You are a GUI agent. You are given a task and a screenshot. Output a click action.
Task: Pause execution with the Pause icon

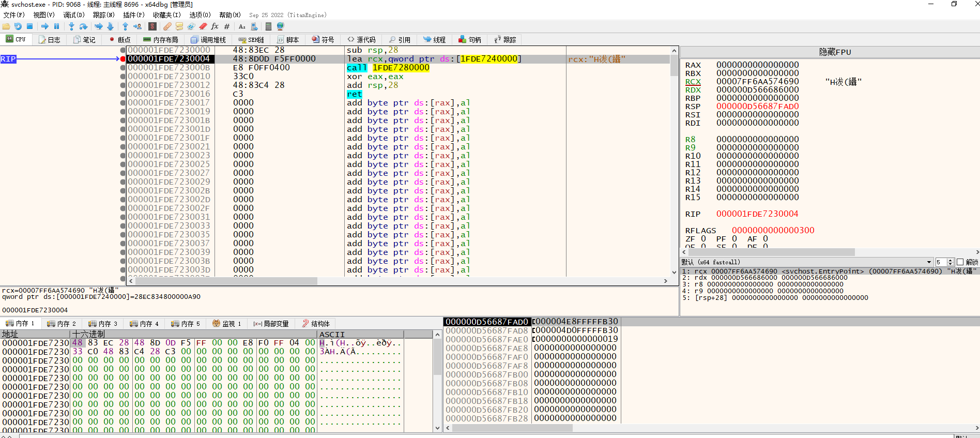point(56,26)
